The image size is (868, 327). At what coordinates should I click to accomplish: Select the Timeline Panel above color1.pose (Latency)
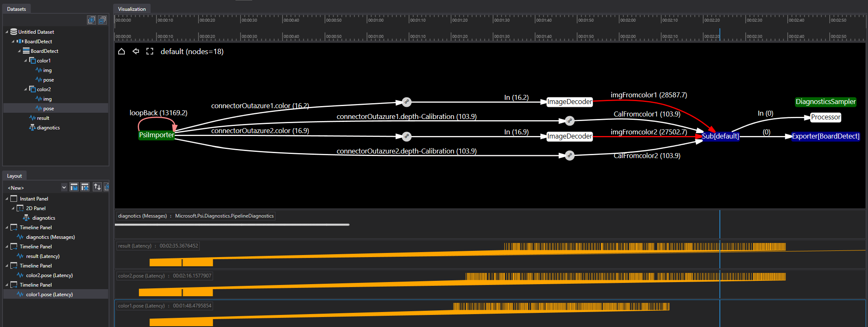coord(36,285)
